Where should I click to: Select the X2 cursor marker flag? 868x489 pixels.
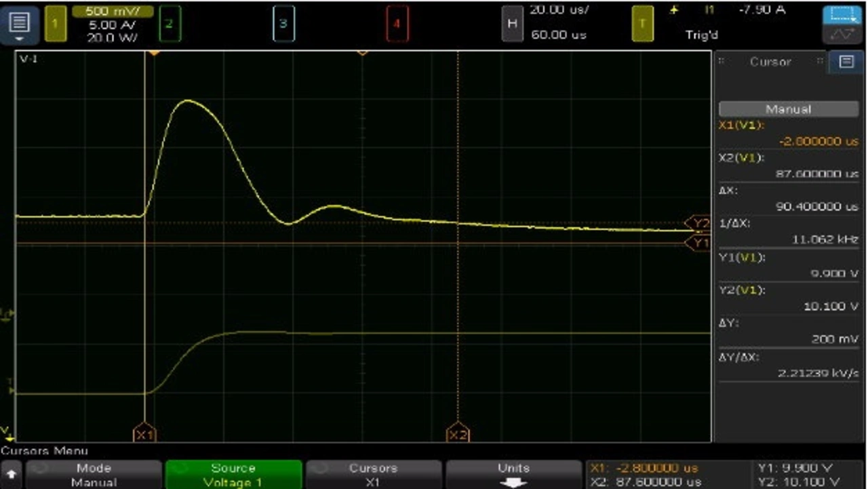(458, 435)
